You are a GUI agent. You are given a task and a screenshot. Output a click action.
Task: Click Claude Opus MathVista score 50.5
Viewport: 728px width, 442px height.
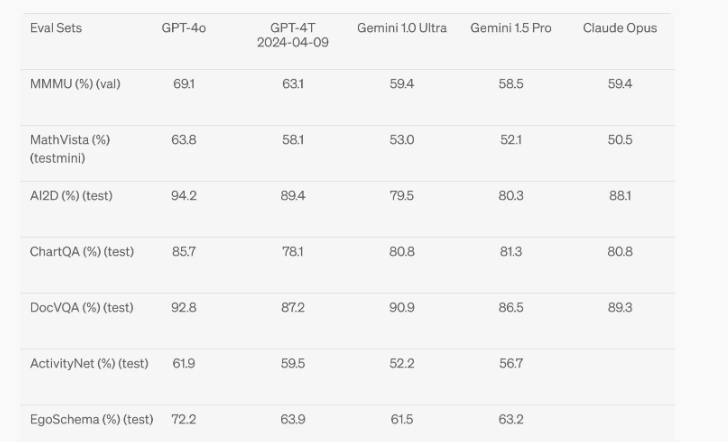coord(620,140)
